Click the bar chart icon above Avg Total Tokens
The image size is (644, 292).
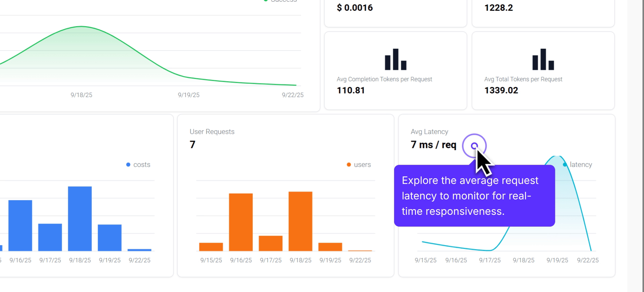(543, 59)
